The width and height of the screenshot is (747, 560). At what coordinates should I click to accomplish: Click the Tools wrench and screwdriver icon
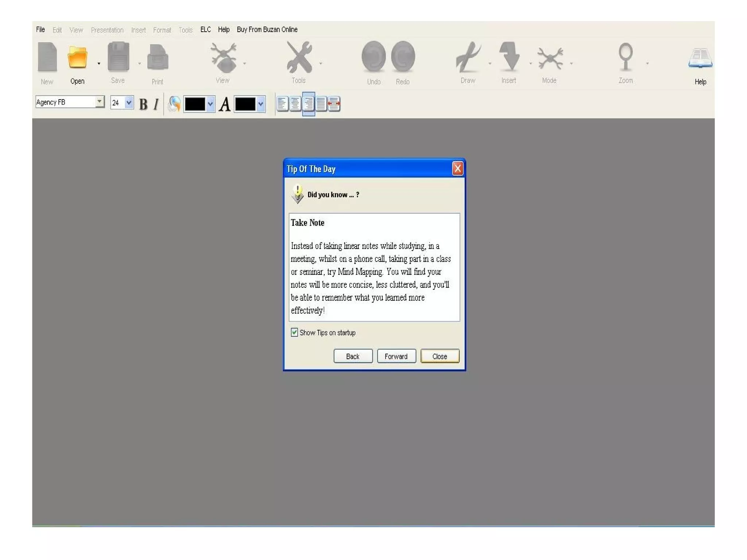point(299,57)
